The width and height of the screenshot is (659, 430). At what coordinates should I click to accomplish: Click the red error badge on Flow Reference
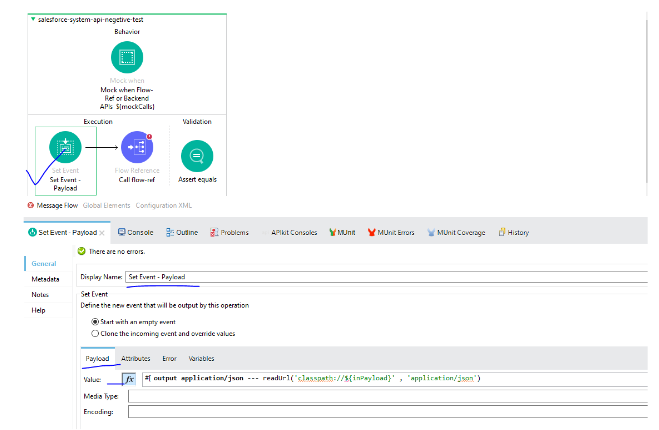pos(149,137)
